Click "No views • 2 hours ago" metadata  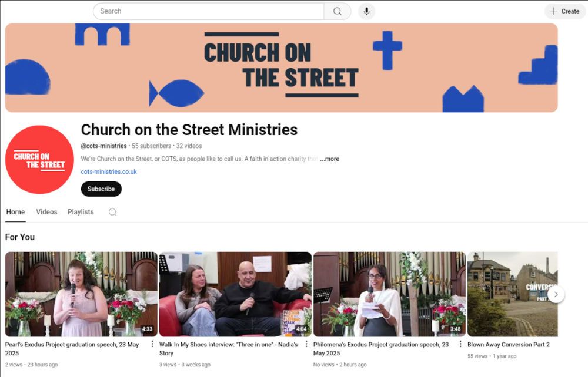pos(340,365)
